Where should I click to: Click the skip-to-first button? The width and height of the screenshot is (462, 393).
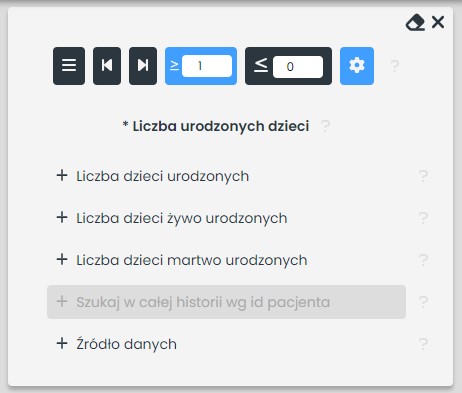(x=107, y=66)
